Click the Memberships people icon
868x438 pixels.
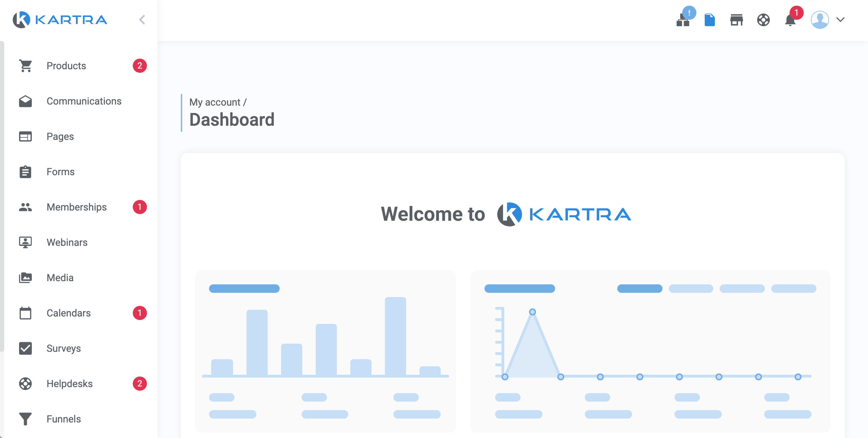[25, 207]
